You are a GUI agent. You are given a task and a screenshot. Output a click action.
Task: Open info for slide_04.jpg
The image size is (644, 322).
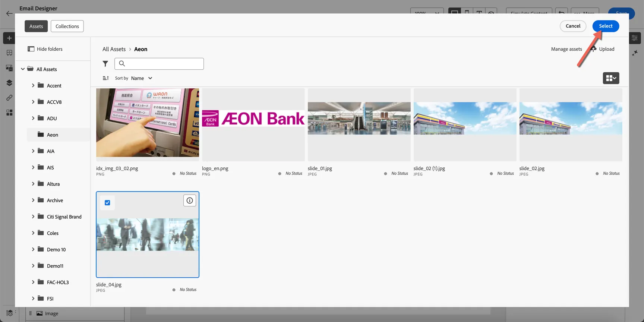190,201
